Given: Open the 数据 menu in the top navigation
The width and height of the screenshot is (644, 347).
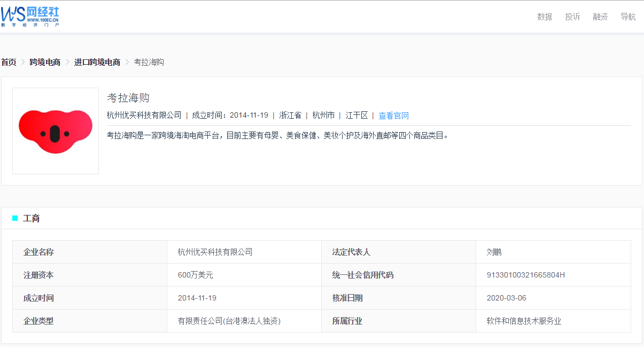Looking at the screenshot, I should [544, 17].
